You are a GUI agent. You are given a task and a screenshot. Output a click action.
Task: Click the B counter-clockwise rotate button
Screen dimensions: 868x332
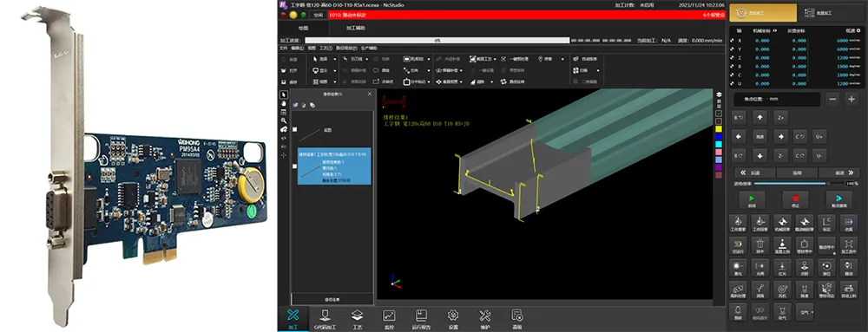pyautogui.click(x=739, y=117)
